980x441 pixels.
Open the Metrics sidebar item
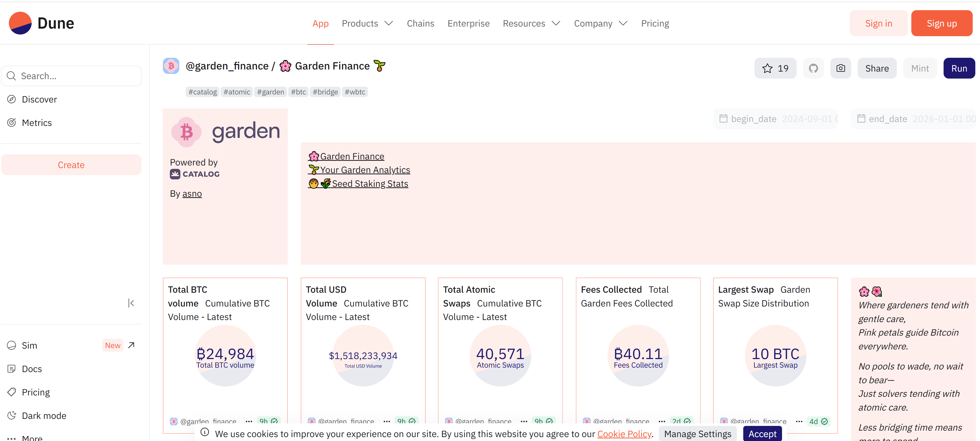click(36, 123)
